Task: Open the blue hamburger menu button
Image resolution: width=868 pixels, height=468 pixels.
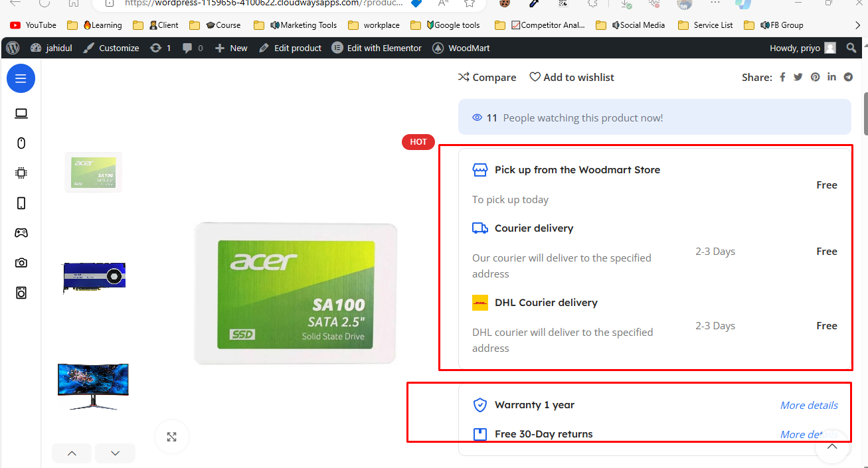Action: [21, 79]
